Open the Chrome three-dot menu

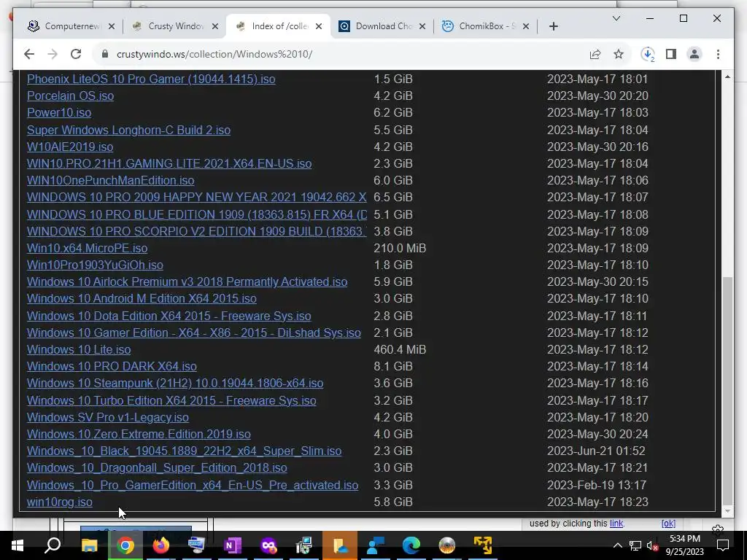[718, 54]
